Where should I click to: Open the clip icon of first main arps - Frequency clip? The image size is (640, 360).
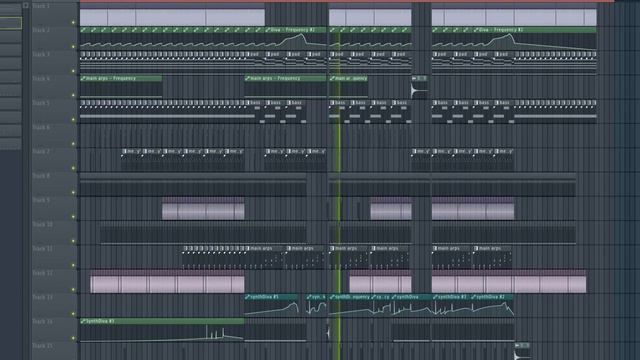click(x=83, y=78)
